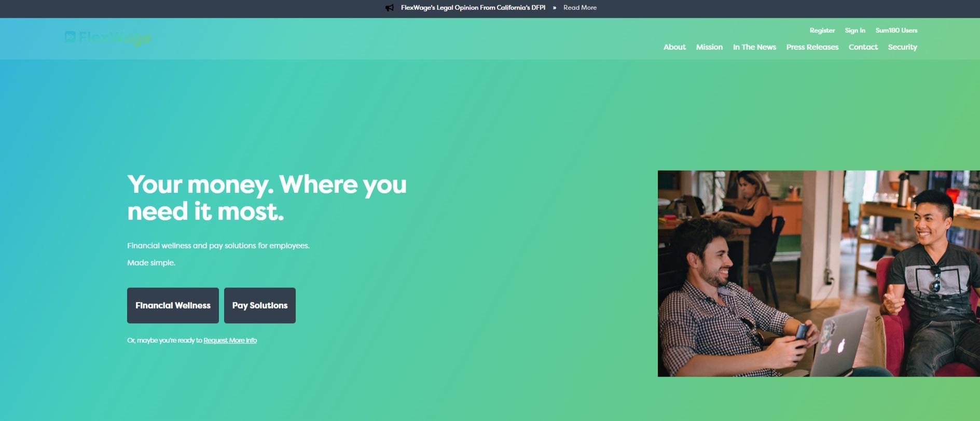980x421 pixels.
Task: Open Press Releases page
Action: 812,47
